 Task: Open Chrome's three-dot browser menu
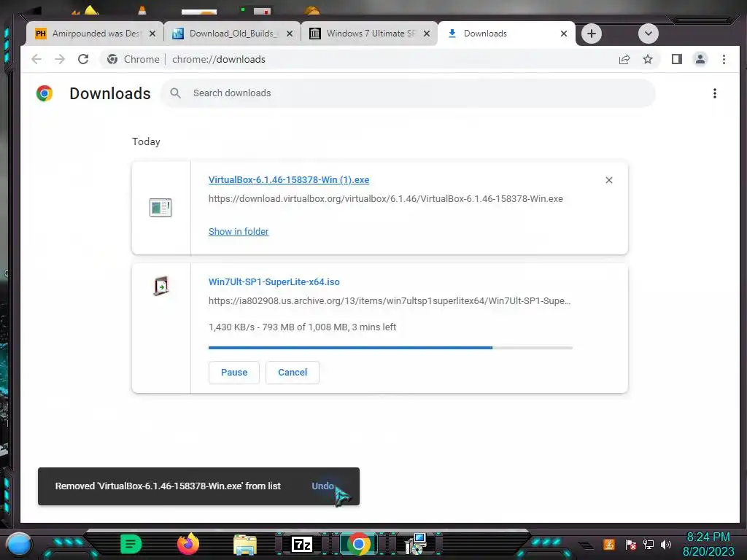[724, 59]
